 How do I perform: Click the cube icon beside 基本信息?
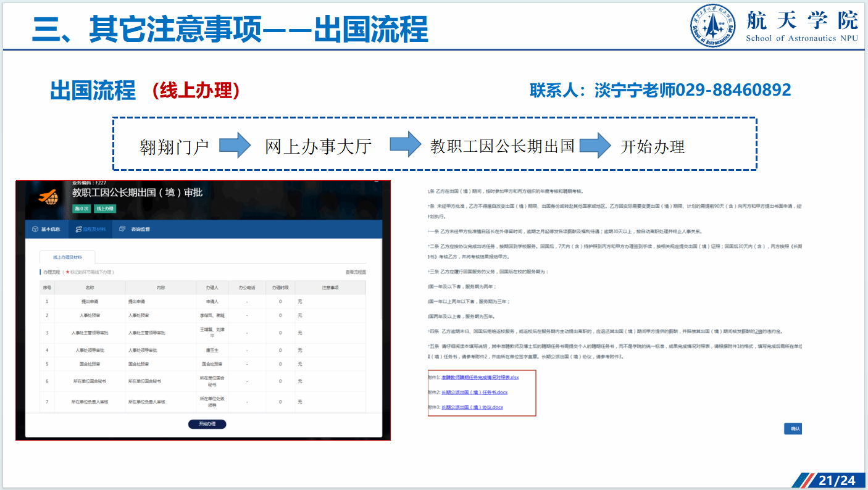(x=35, y=229)
